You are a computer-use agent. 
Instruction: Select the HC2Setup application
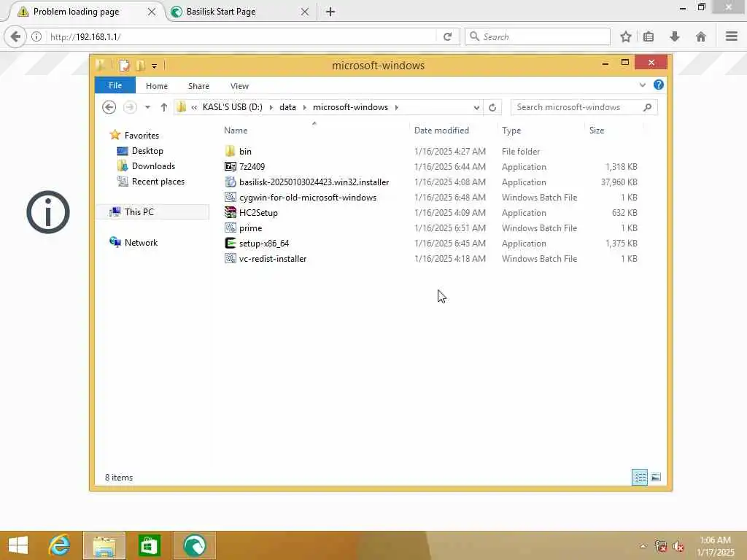click(258, 212)
